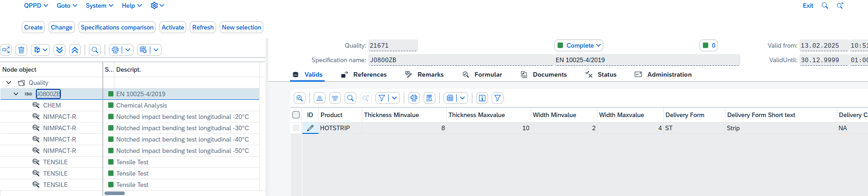
Task: Click the information icon in Valids toolbar
Action: pos(482,98)
